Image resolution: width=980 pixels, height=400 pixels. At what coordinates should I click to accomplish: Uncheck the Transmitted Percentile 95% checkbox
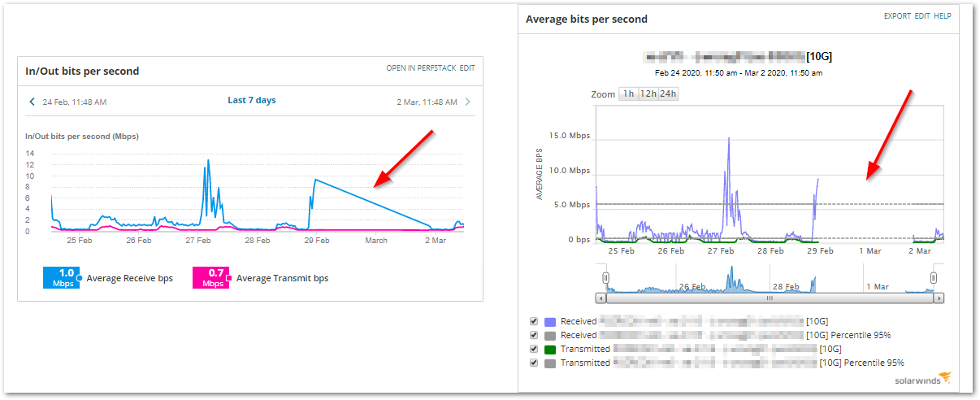[x=534, y=363]
